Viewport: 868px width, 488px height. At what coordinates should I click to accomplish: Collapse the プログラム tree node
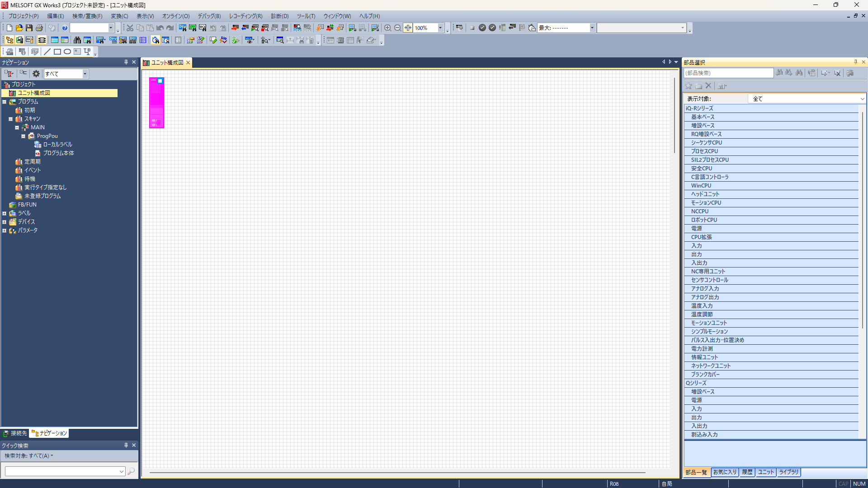point(5,102)
